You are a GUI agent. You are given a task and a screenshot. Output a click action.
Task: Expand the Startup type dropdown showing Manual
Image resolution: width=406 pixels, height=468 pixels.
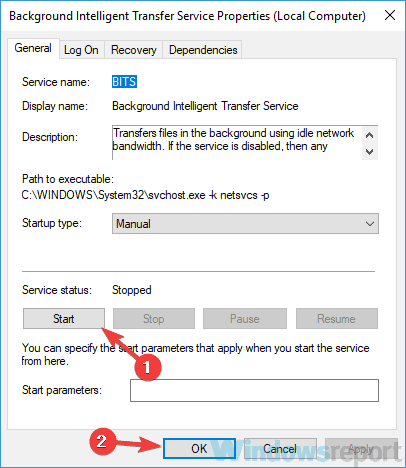pyautogui.click(x=245, y=224)
